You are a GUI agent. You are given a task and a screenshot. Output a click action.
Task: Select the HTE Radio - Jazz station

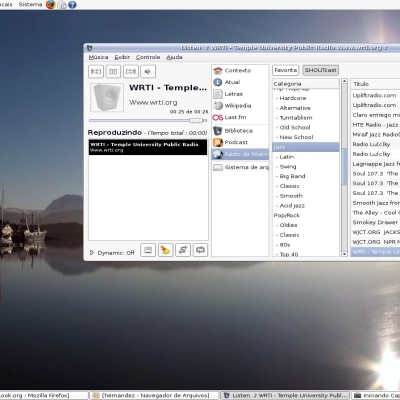click(x=375, y=125)
